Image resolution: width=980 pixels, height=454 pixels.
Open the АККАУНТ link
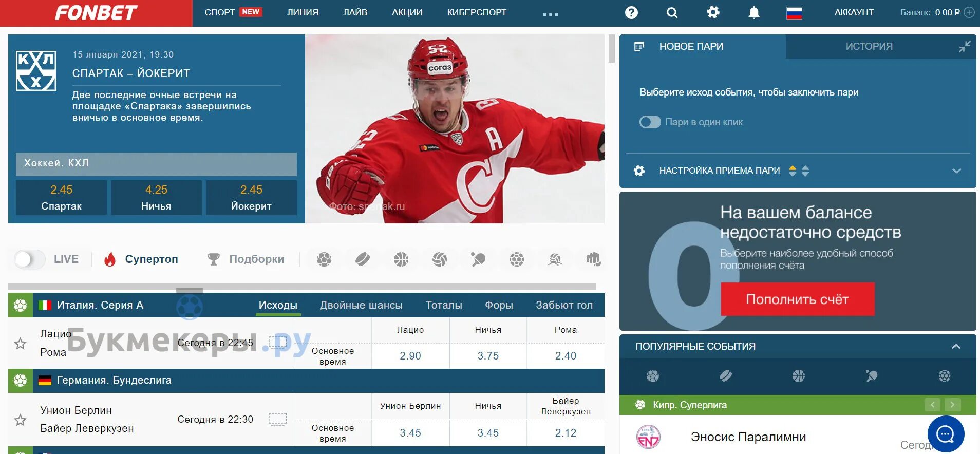pos(854,12)
